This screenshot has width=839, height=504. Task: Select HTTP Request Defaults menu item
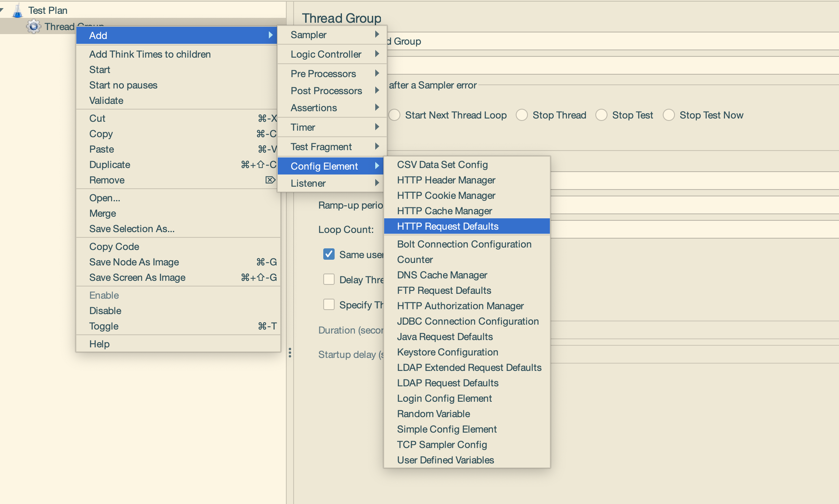tap(448, 226)
